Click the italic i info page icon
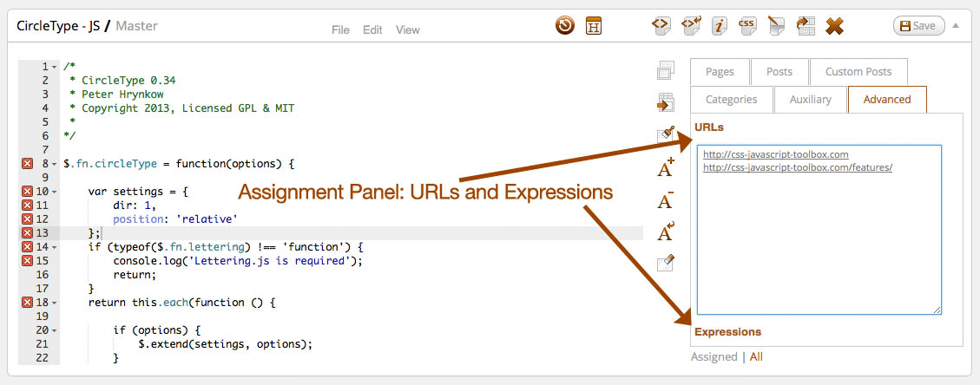The image size is (980, 385). pos(719,26)
